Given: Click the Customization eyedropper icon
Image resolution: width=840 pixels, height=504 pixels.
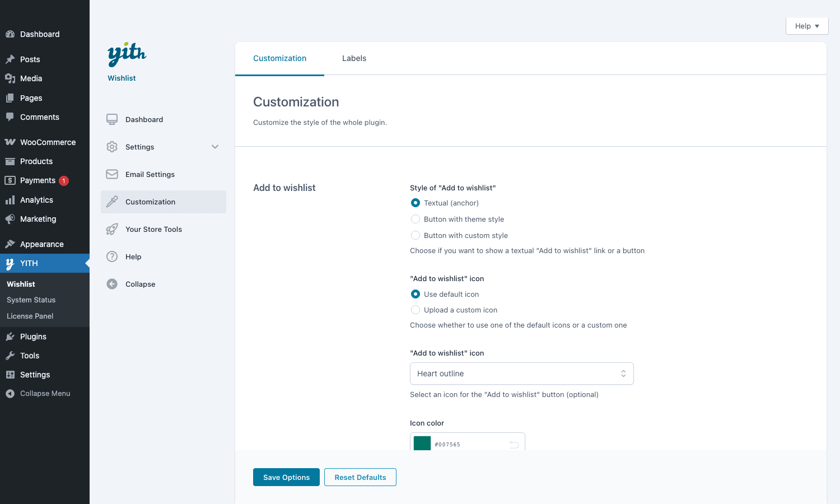Looking at the screenshot, I should 112,202.
